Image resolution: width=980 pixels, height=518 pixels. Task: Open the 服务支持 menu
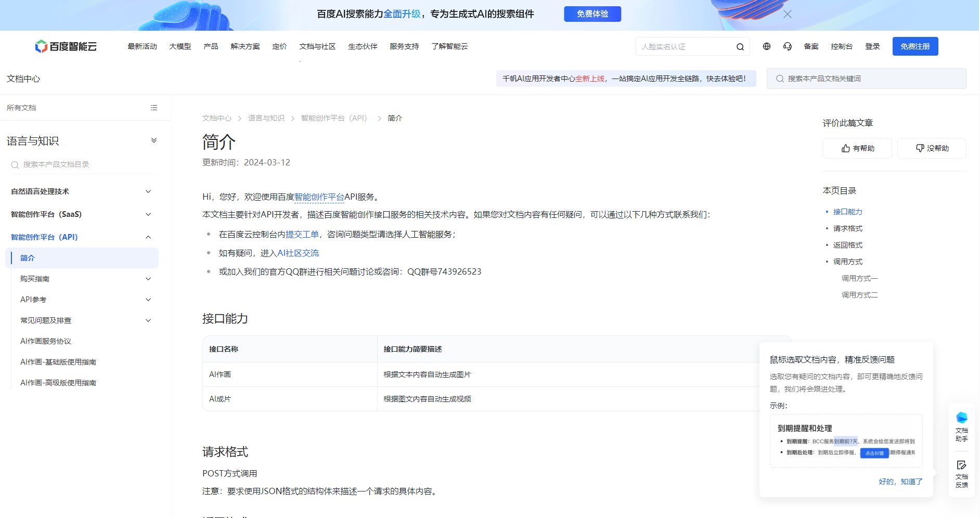pos(404,46)
